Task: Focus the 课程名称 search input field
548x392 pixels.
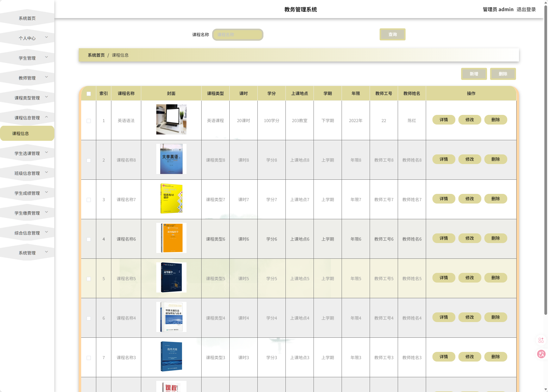Action: (238, 35)
